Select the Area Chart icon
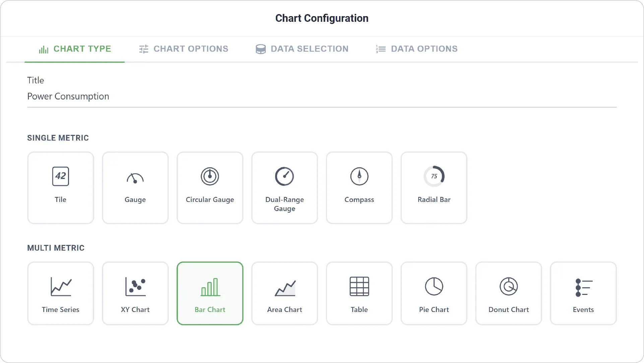Viewport: 644px width, 363px height. click(285, 288)
